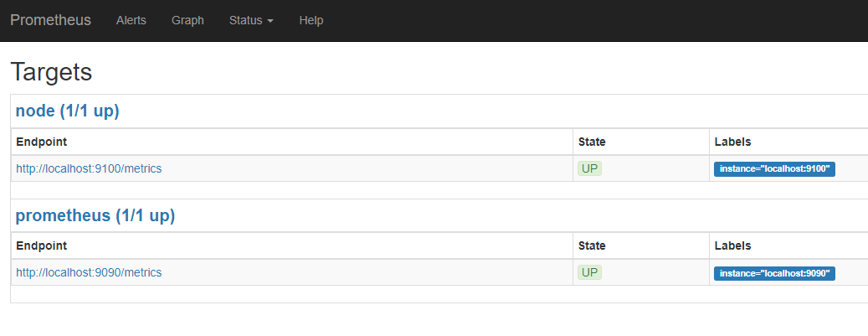
Task: Expand the Status dropdown menu
Action: 251,20
